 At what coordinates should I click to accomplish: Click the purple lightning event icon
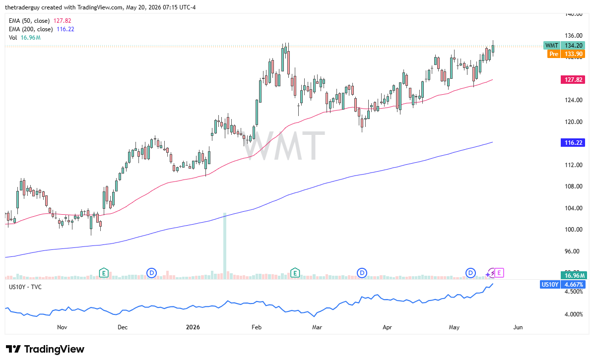tap(490, 273)
